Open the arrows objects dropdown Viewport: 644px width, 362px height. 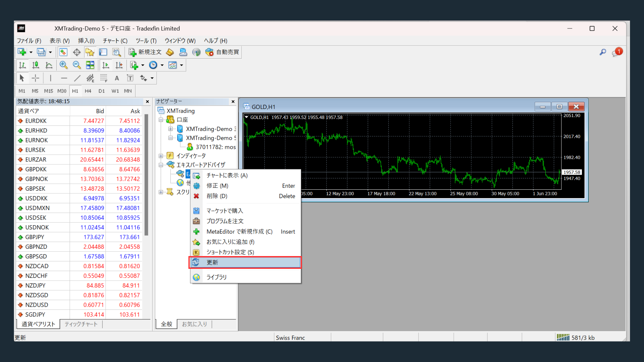[x=152, y=78]
